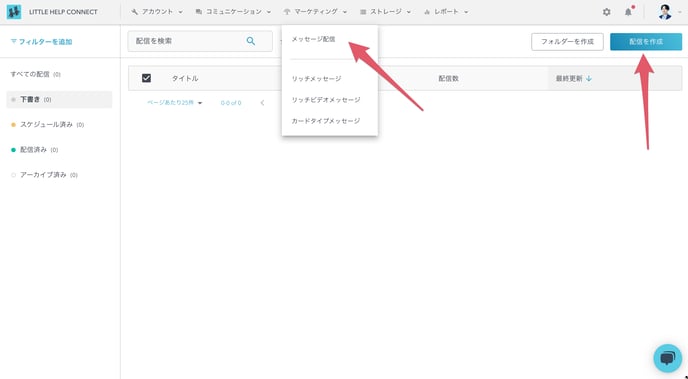Open the settings gear icon
The width and height of the screenshot is (688, 379).
pos(606,12)
